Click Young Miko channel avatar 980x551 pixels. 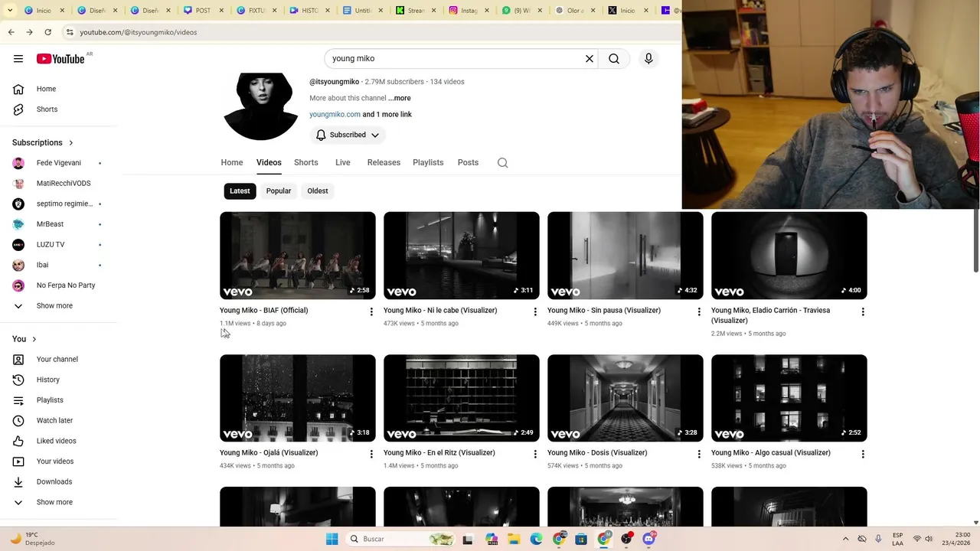[260, 106]
